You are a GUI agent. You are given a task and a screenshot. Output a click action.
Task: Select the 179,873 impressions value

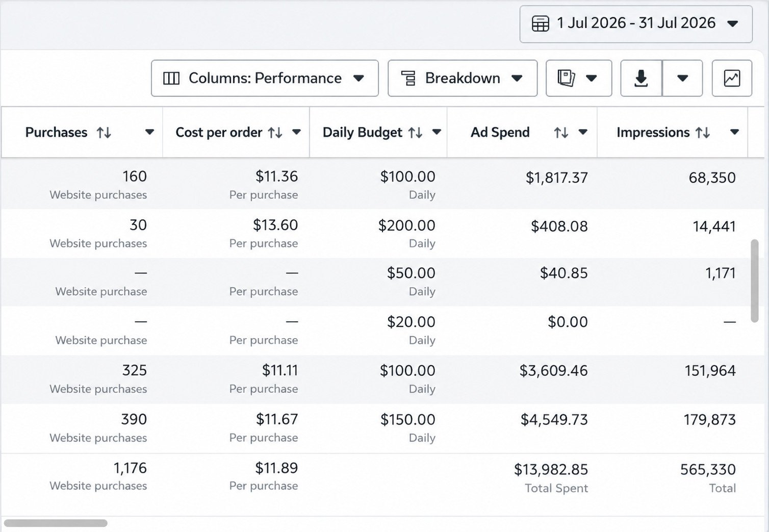point(710,420)
